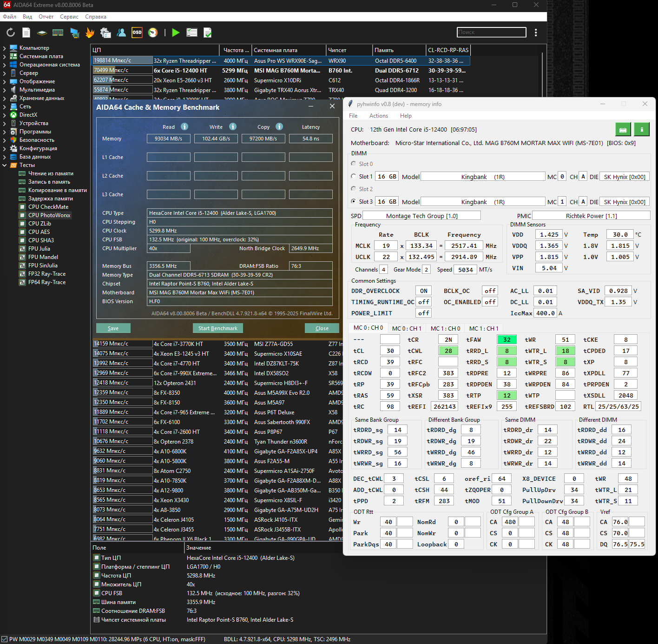Toggle the OSD panel icon

tap(137, 33)
